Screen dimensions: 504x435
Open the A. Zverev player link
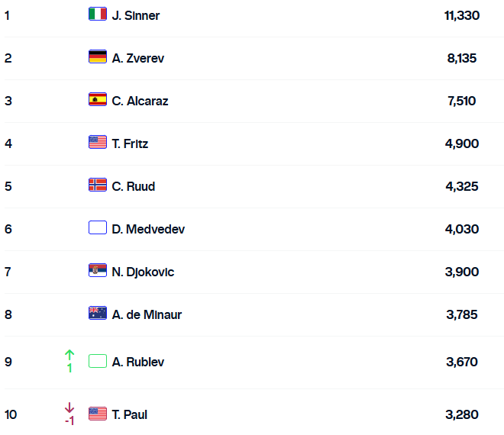[137, 58]
